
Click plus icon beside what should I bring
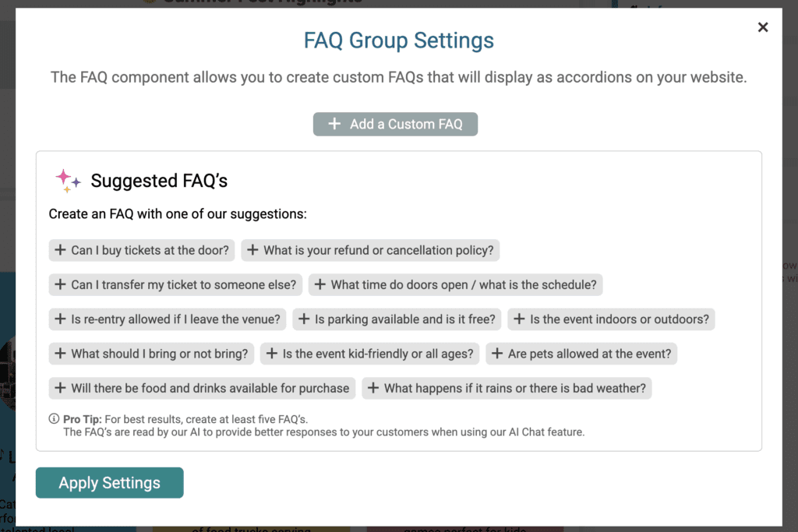(60, 354)
